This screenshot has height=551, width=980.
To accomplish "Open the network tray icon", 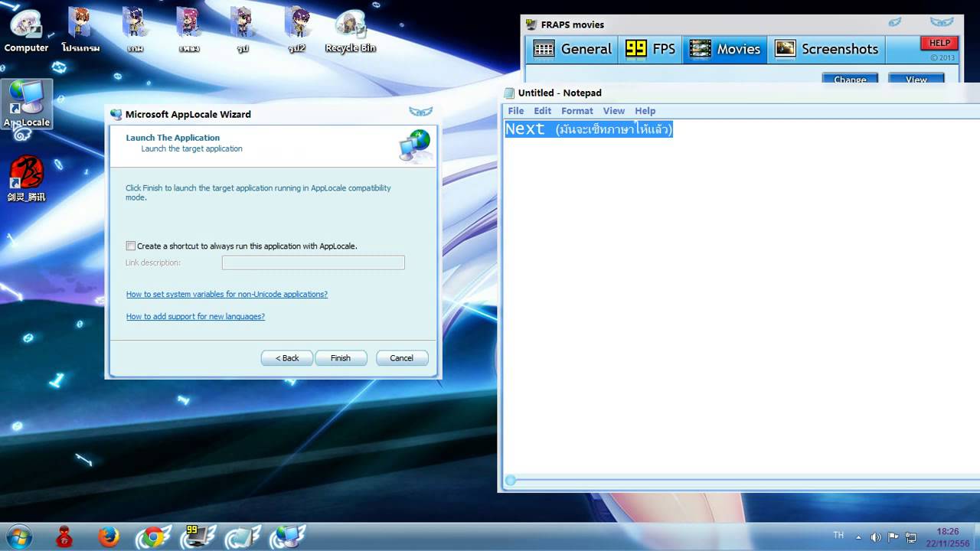I will tap(911, 536).
